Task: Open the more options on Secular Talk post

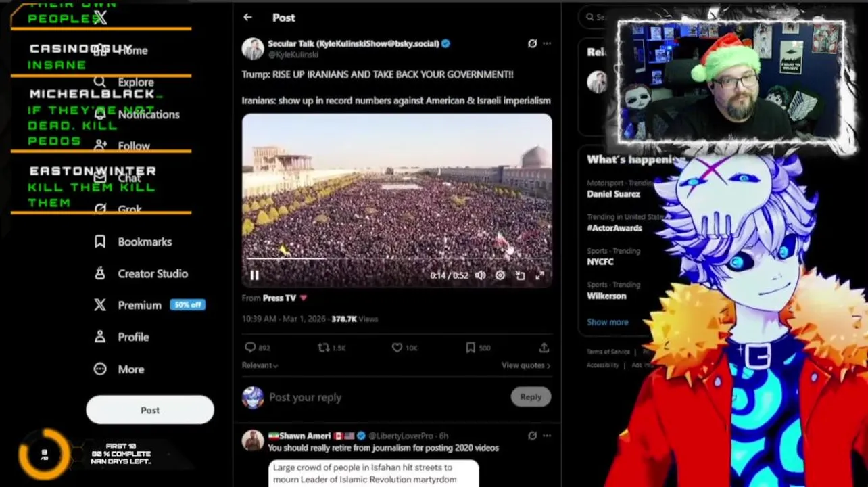Action: coord(547,43)
